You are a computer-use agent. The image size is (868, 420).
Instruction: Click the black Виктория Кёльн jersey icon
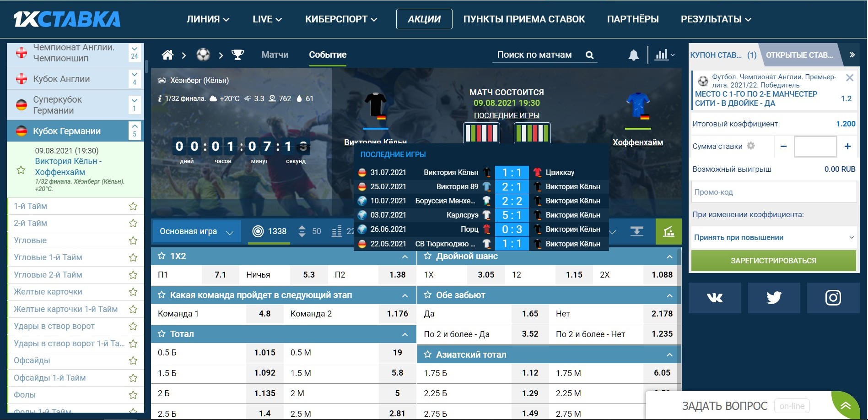tap(376, 105)
